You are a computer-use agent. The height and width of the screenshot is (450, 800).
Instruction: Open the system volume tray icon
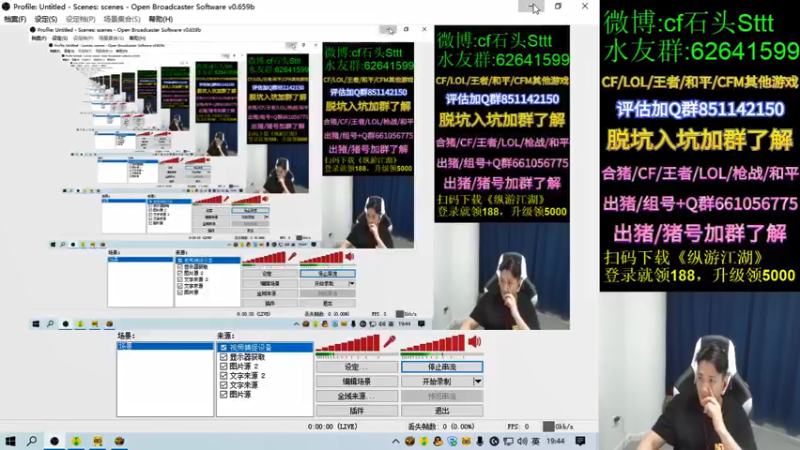[522, 441]
